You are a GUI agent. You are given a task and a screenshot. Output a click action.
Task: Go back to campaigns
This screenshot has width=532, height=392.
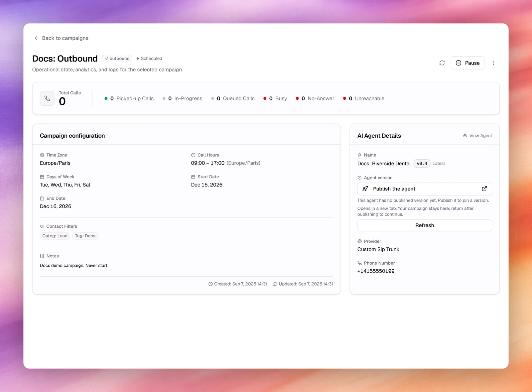pos(62,38)
